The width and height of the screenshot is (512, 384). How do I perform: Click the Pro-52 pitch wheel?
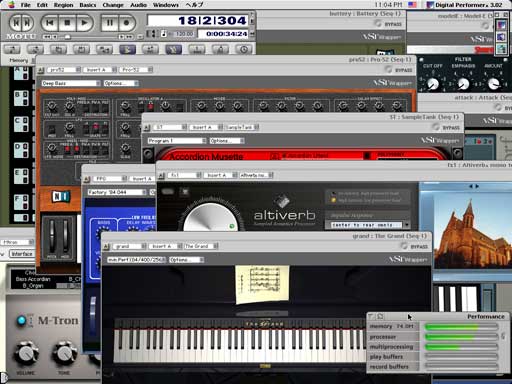(x=52, y=236)
